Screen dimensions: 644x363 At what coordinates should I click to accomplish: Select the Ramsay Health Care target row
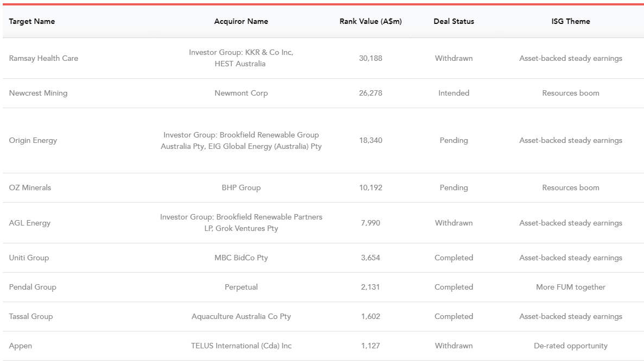(x=43, y=58)
